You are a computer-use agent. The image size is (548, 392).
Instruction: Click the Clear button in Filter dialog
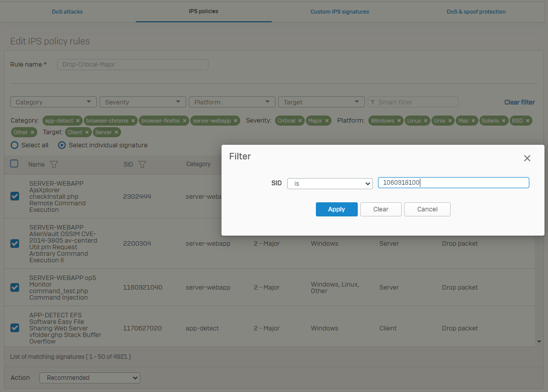pos(380,209)
